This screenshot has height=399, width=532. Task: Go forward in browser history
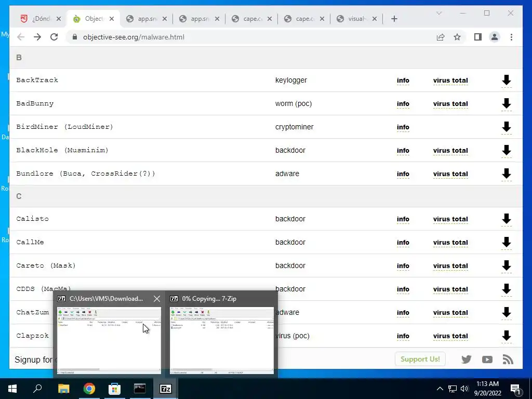(37, 37)
